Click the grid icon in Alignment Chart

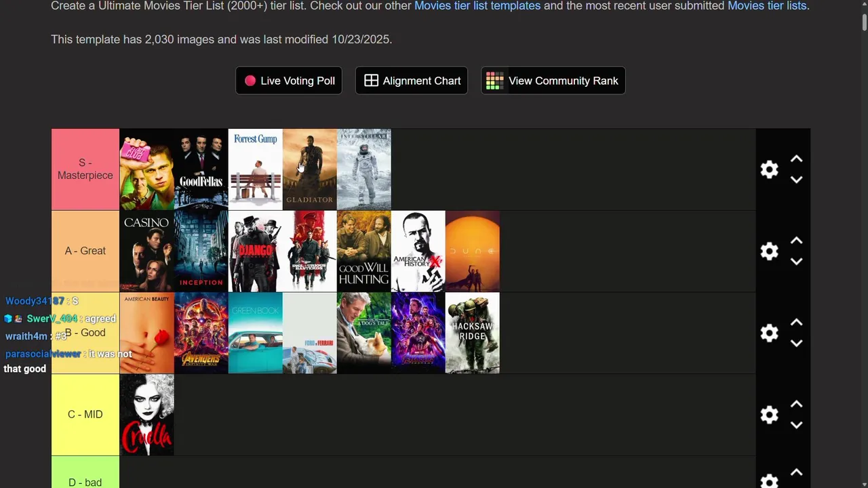coord(371,81)
